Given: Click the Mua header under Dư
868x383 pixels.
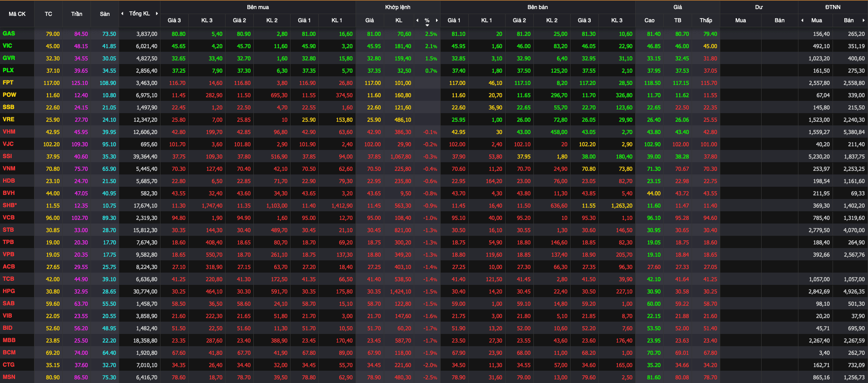Looking at the screenshot, I should coord(740,20).
